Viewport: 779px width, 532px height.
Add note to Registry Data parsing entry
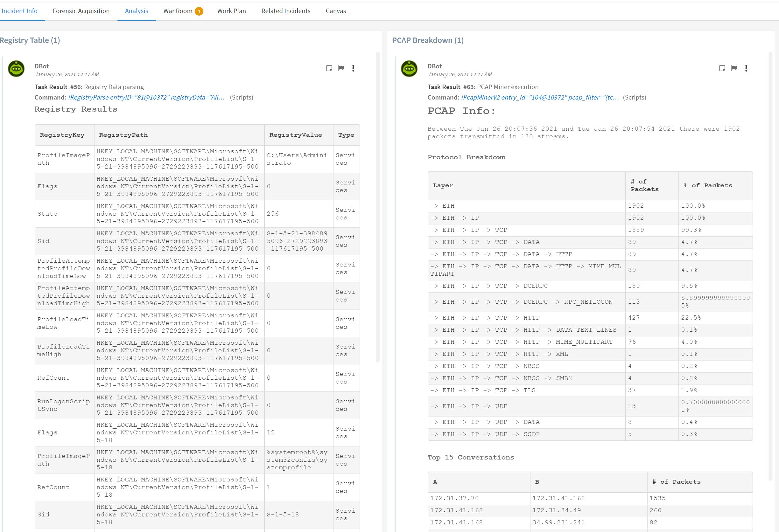click(x=329, y=68)
